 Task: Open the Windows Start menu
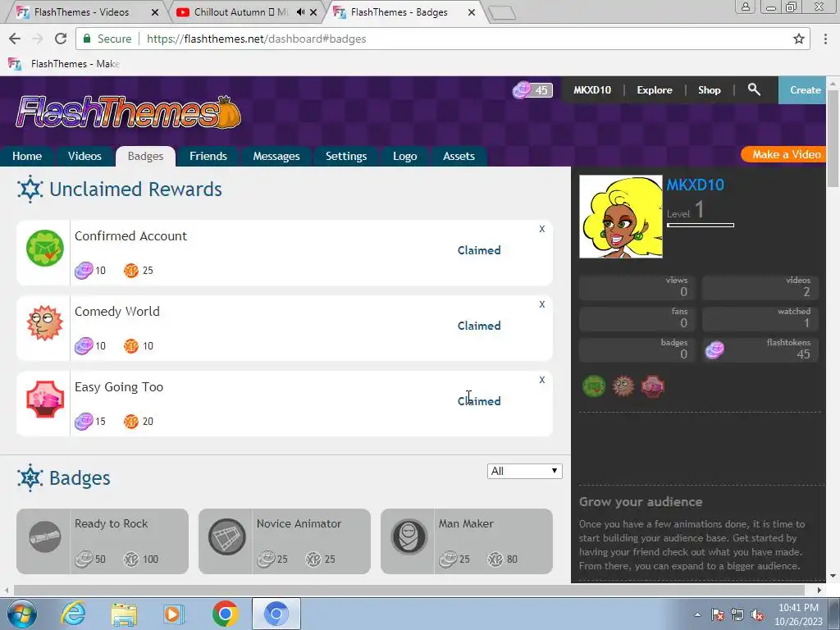coord(21,614)
